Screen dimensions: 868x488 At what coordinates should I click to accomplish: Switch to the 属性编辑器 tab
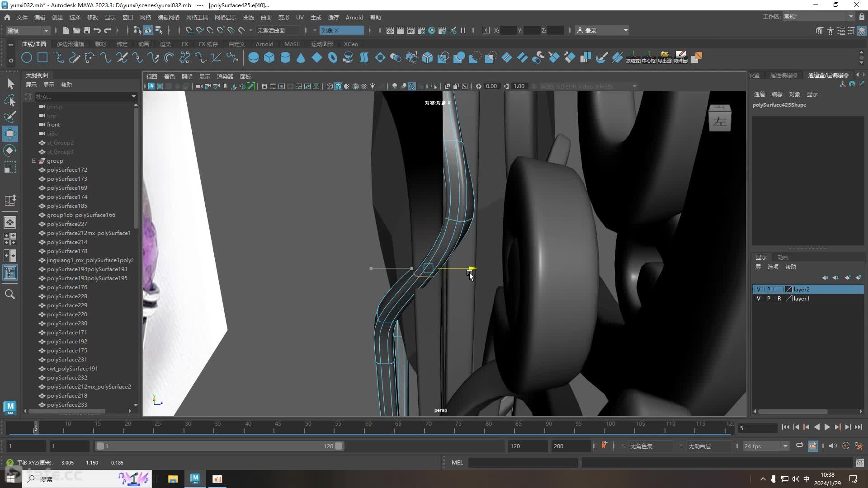pos(784,75)
